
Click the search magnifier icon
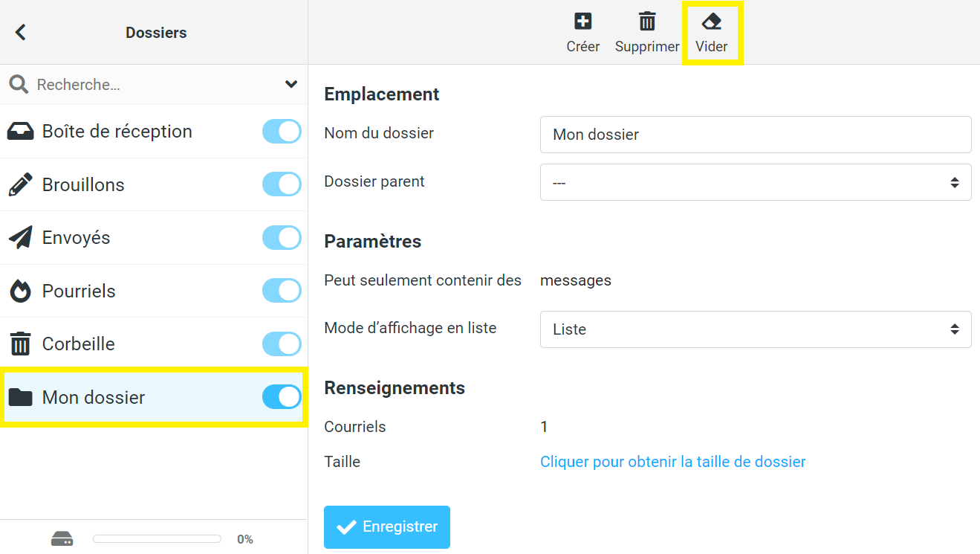coord(19,84)
